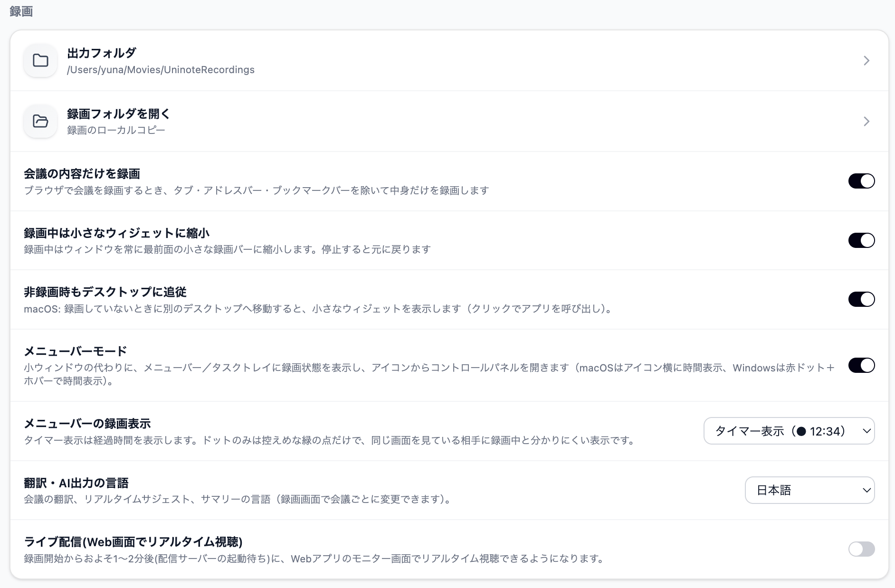
Task: Click description starting ブラウザで会議を録画するとき
Action: 257,190
